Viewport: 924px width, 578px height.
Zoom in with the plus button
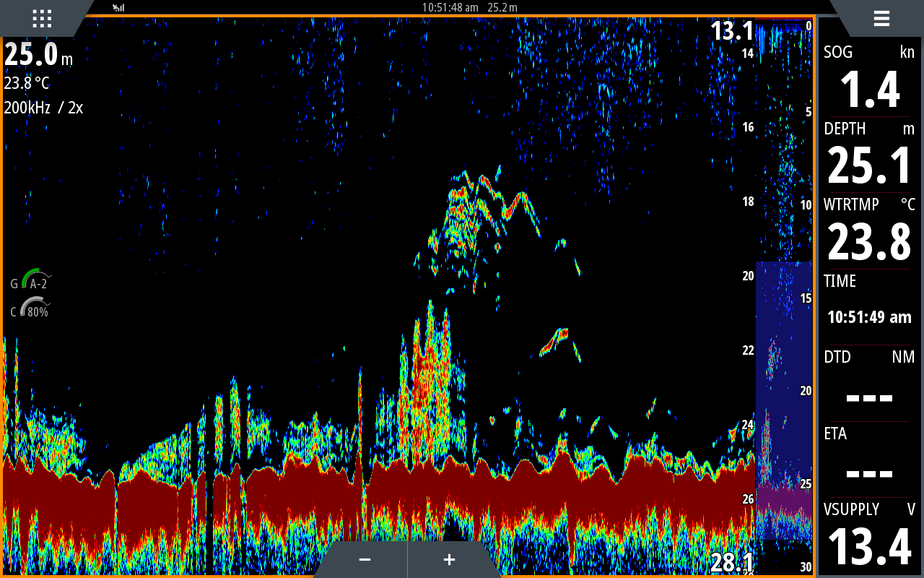point(449,560)
